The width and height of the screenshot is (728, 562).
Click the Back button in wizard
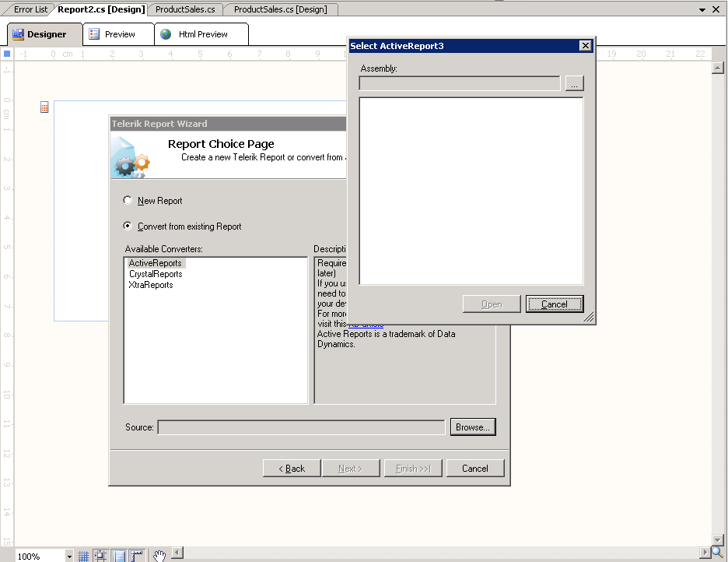click(x=292, y=468)
